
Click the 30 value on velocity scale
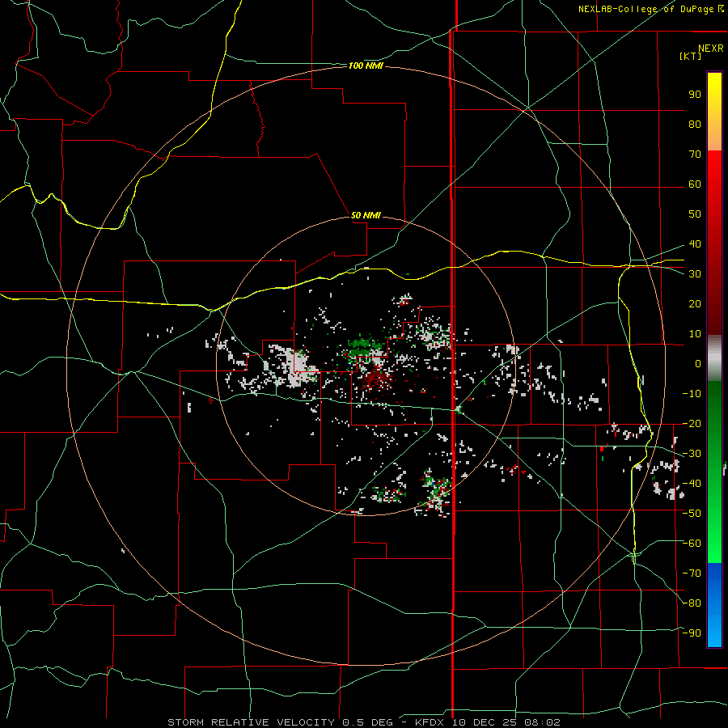pyautogui.click(x=695, y=274)
